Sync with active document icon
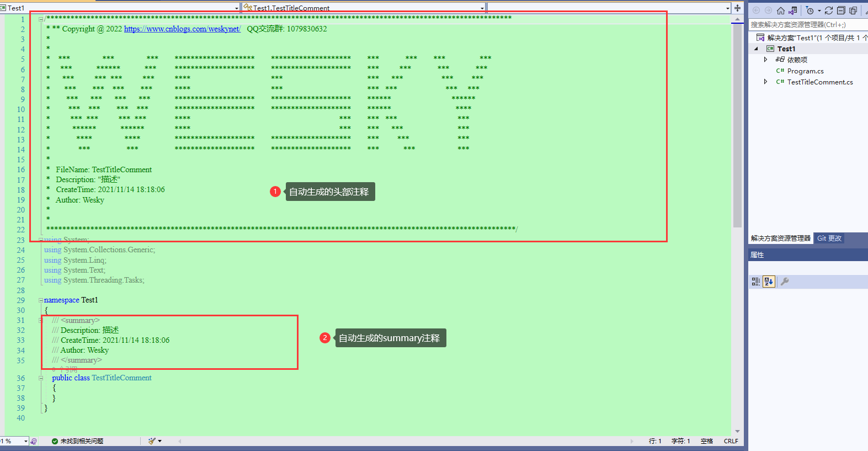 [x=829, y=10]
